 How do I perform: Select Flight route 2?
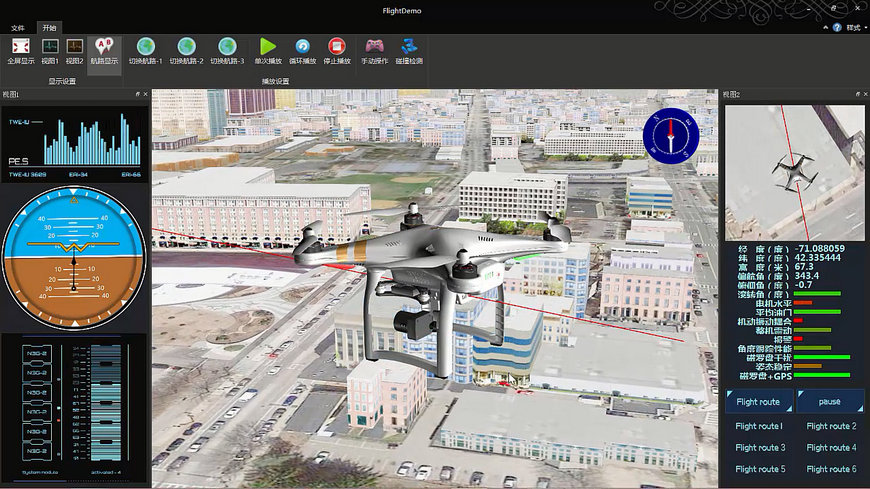(x=831, y=426)
